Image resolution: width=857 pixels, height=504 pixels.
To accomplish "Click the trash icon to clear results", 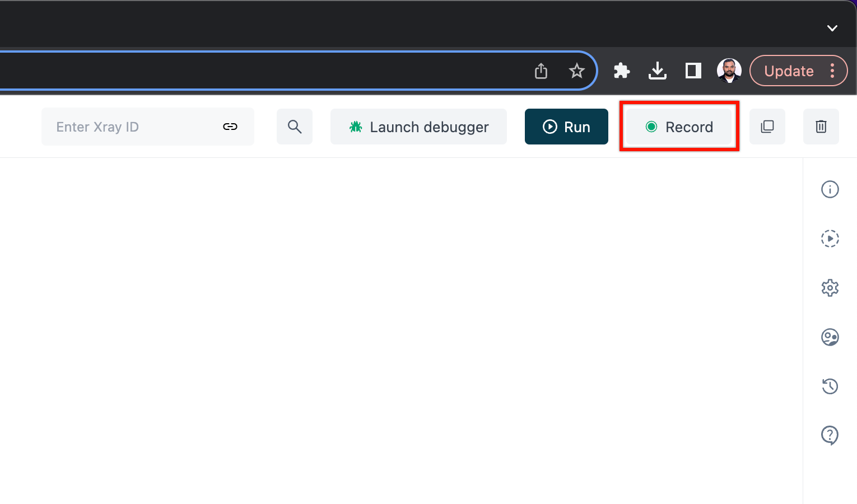I will coord(821,127).
